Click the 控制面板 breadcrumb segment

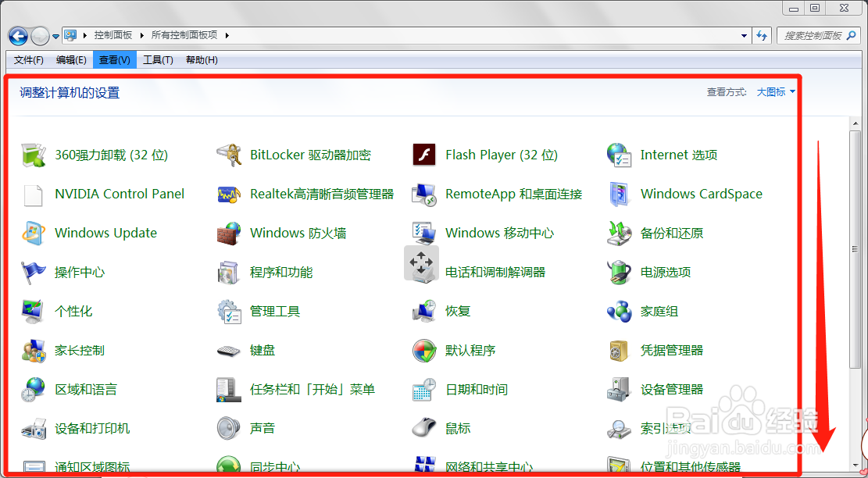[113, 35]
